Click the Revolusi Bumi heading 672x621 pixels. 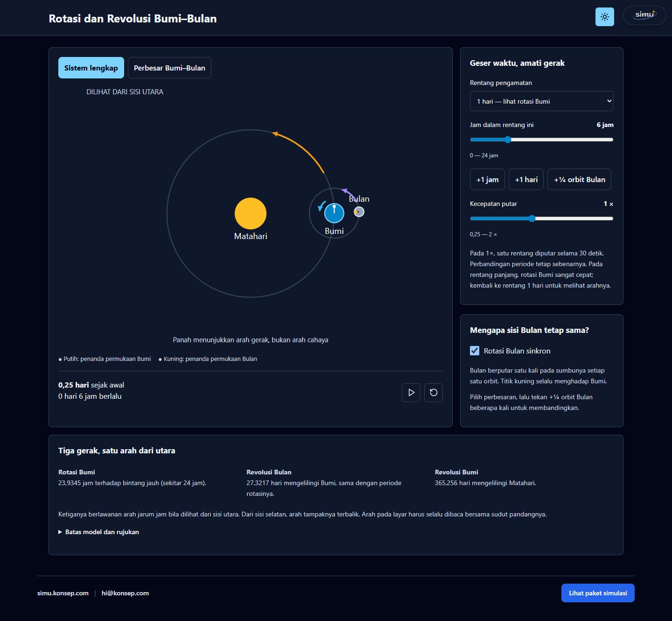coord(456,472)
